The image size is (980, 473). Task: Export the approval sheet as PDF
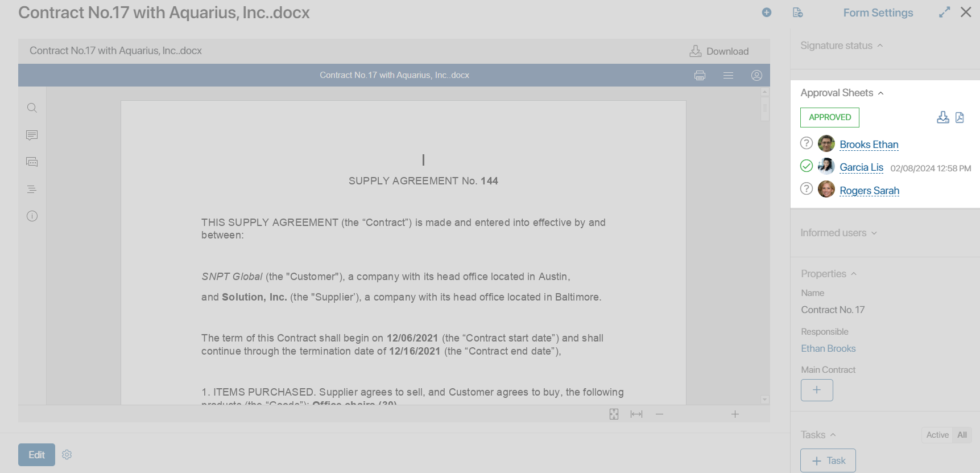[x=960, y=117]
